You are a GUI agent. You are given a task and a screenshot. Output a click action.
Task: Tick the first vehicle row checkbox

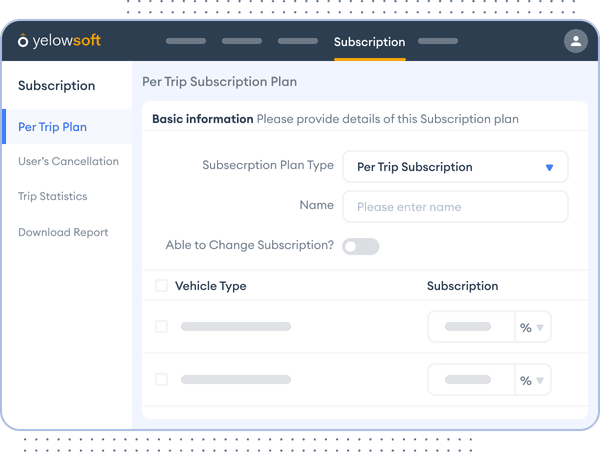162,327
